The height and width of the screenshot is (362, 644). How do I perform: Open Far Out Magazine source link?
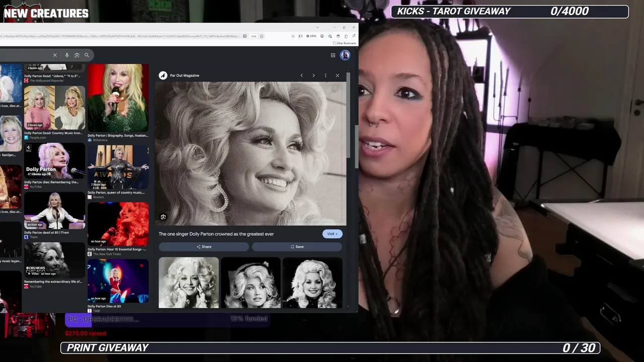(185, 75)
